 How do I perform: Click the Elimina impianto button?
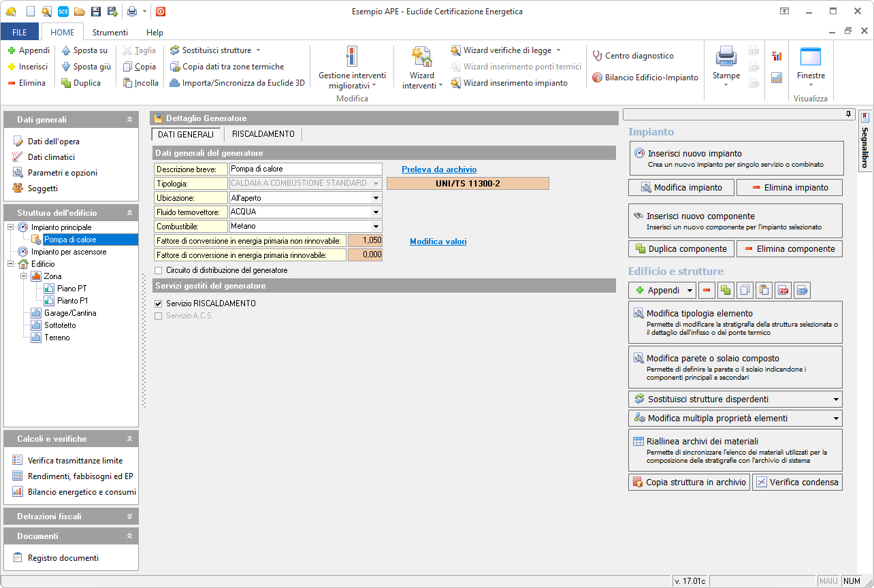[x=790, y=187]
